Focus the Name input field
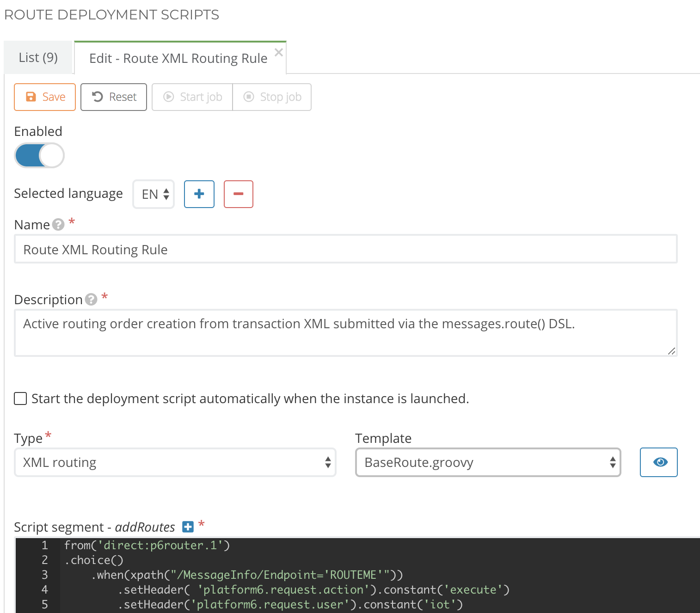The height and width of the screenshot is (613, 700). pyautogui.click(x=346, y=249)
